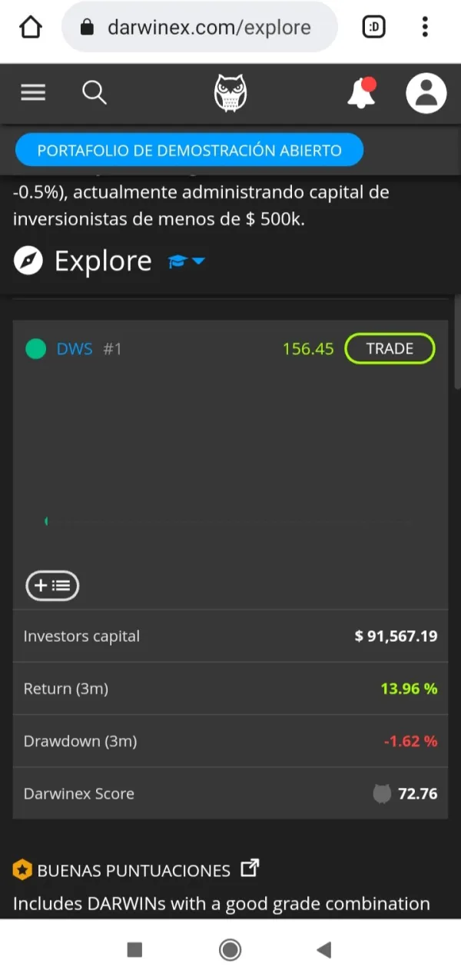Add DWS to a list
The image size is (461, 980).
click(x=52, y=586)
